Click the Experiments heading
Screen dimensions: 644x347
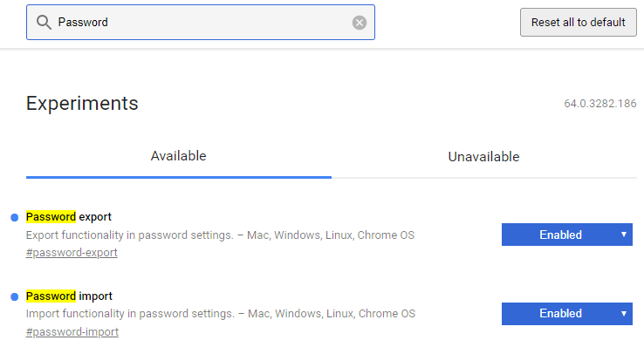point(82,103)
